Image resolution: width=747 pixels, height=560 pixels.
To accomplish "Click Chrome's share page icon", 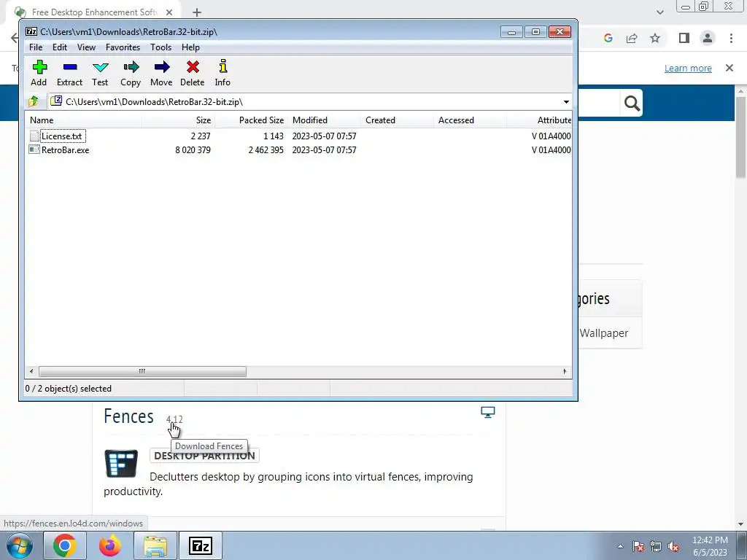I will (x=632, y=38).
